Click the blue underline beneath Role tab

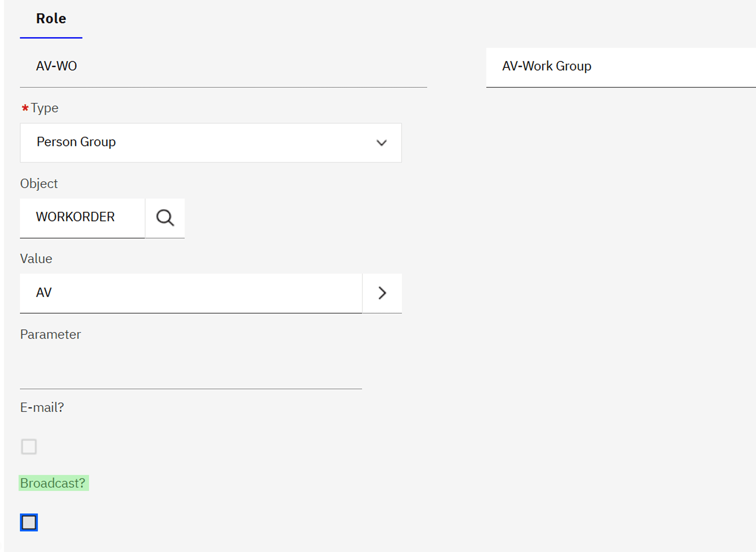(x=51, y=38)
